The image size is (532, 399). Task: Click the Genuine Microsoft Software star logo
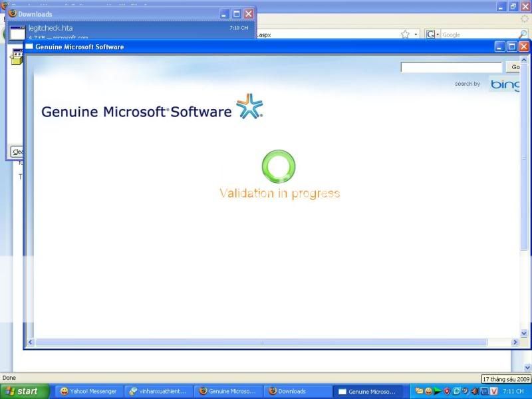coord(249,106)
